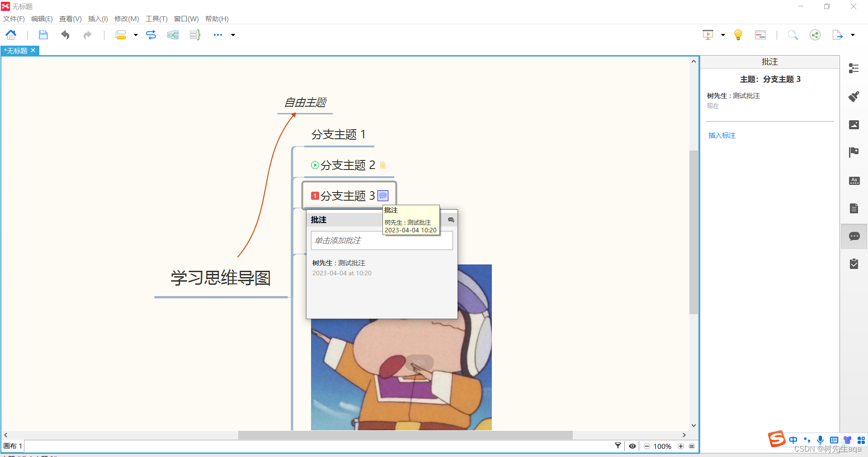The image size is (868, 457).
Task: Open the Format brush panel in sidebar
Action: point(854,96)
